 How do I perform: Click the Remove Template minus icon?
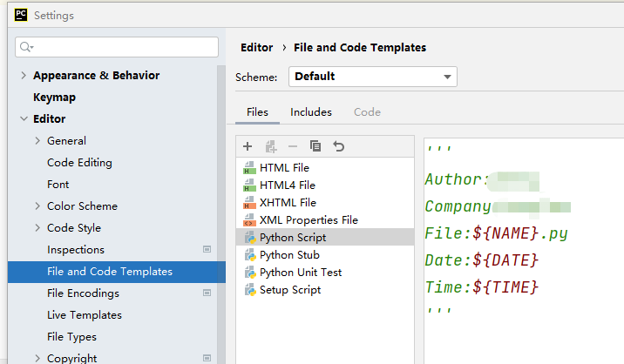293,146
